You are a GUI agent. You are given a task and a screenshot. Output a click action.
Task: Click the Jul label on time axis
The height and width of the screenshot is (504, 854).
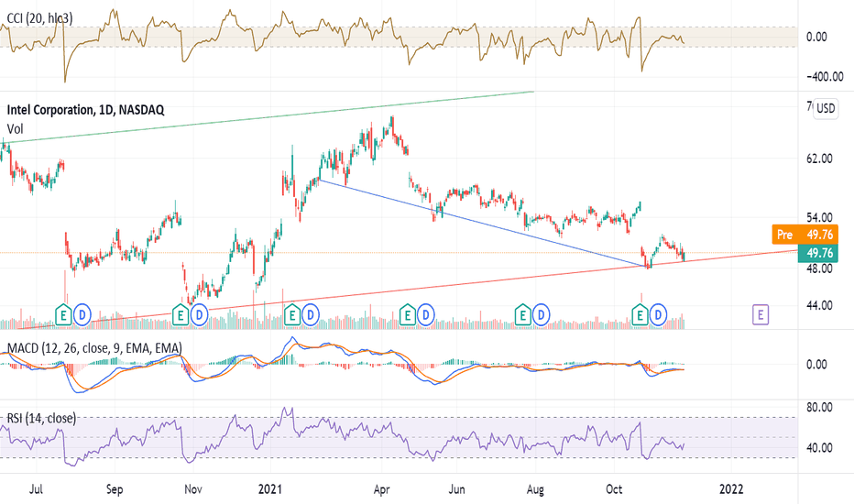[36, 489]
